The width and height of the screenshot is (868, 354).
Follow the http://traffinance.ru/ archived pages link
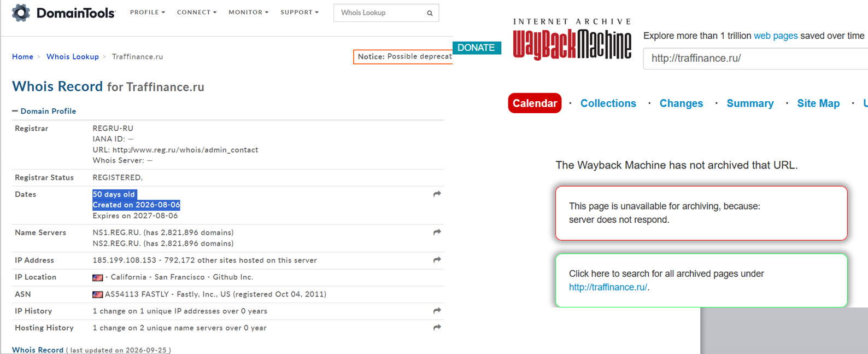(x=608, y=287)
